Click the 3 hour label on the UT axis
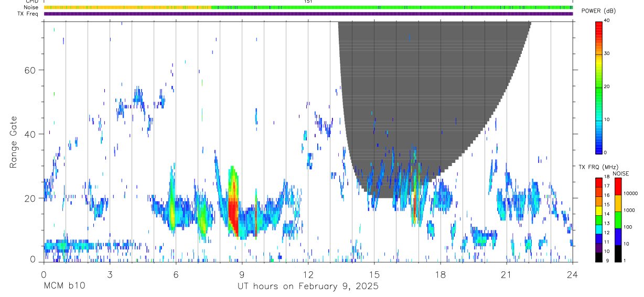Viewport: 644px width, 297px height. click(x=110, y=274)
